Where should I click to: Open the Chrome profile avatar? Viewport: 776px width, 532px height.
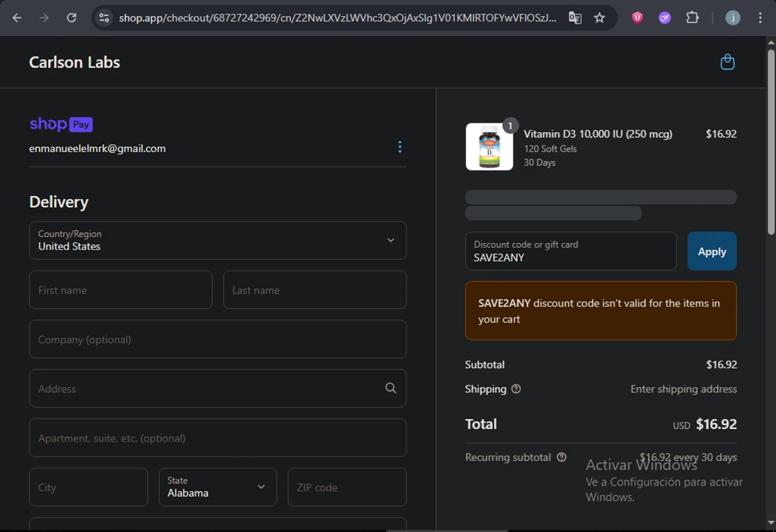point(733,18)
